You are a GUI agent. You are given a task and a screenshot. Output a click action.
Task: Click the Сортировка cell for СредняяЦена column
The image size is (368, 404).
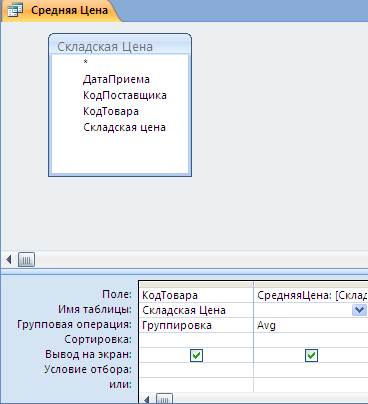(311, 340)
